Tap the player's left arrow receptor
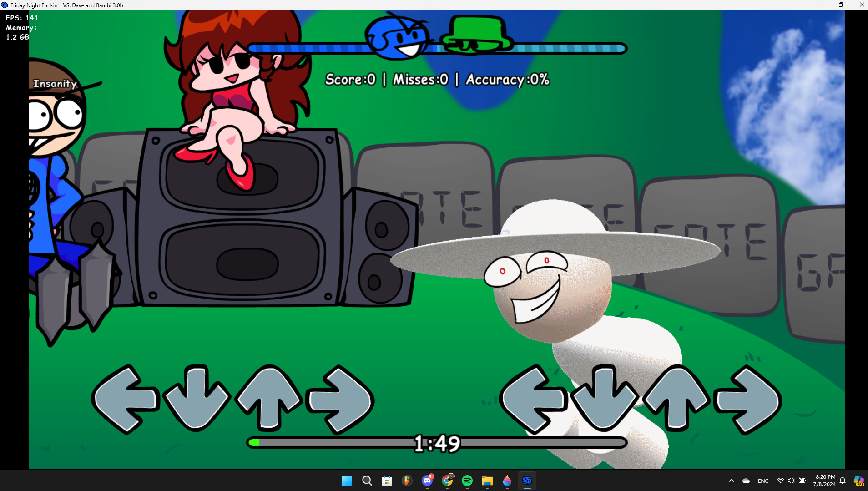 [x=534, y=400]
